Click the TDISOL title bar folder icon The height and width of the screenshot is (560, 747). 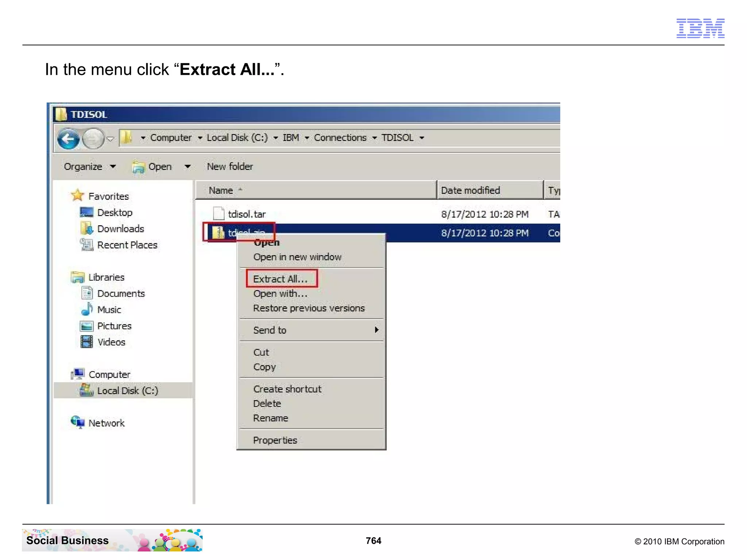[61, 114]
